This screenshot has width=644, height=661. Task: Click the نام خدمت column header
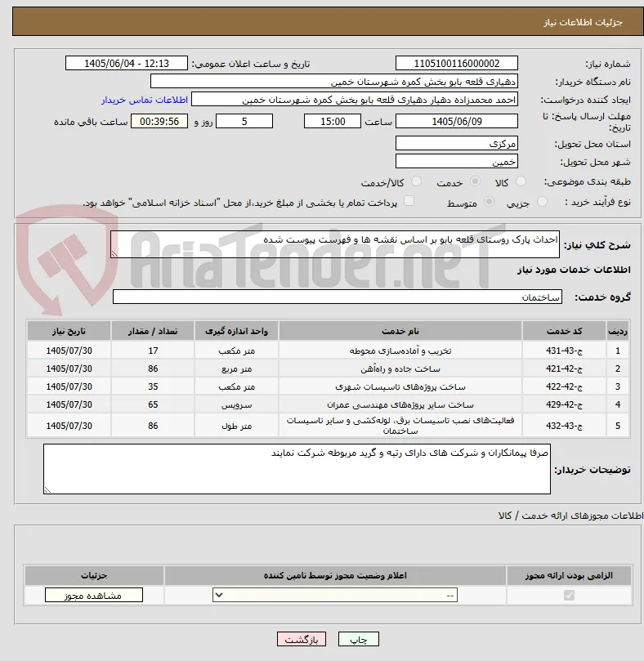pyautogui.click(x=400, y=331)
